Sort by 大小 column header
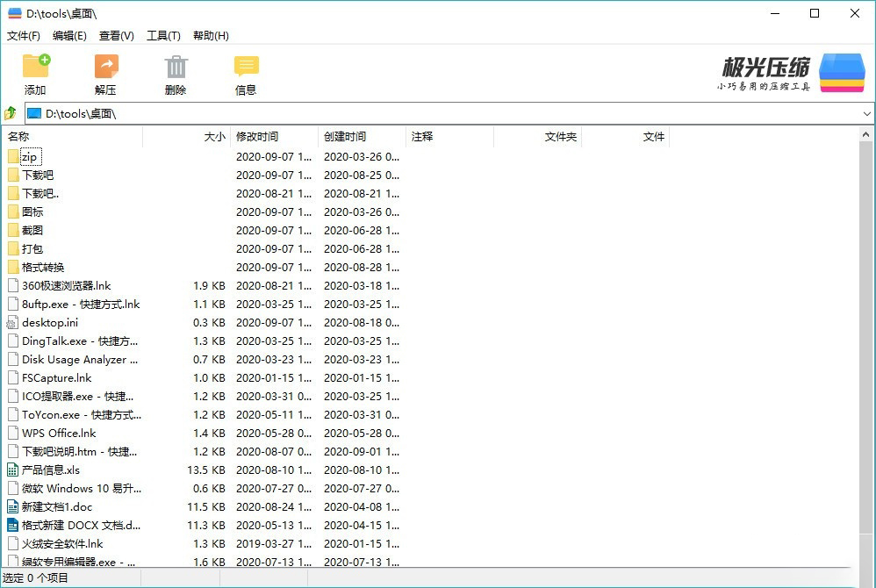 click(186, 137)
